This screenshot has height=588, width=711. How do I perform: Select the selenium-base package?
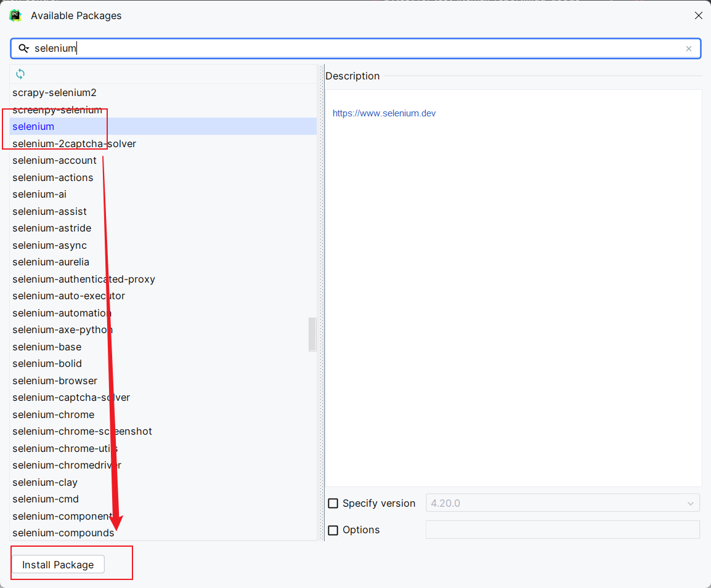coord(163,347)
